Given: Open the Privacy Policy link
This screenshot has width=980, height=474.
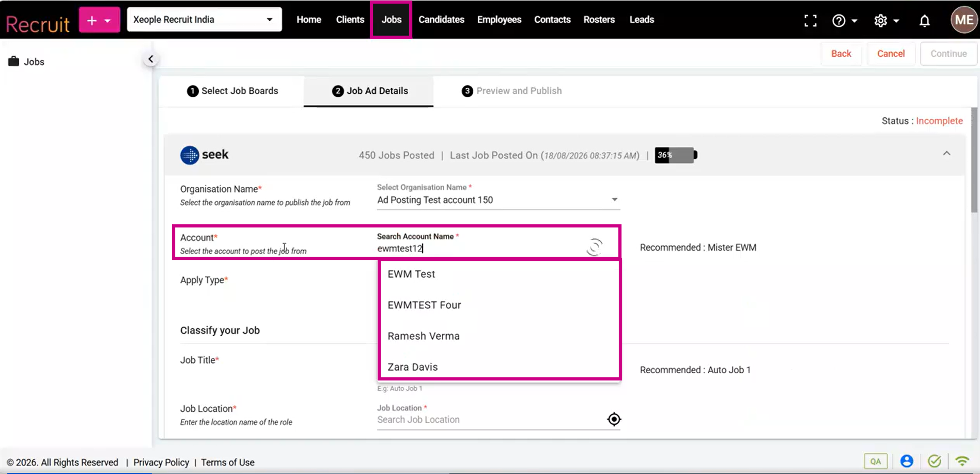Looking at the screenshot, I should tap(161, 463).
